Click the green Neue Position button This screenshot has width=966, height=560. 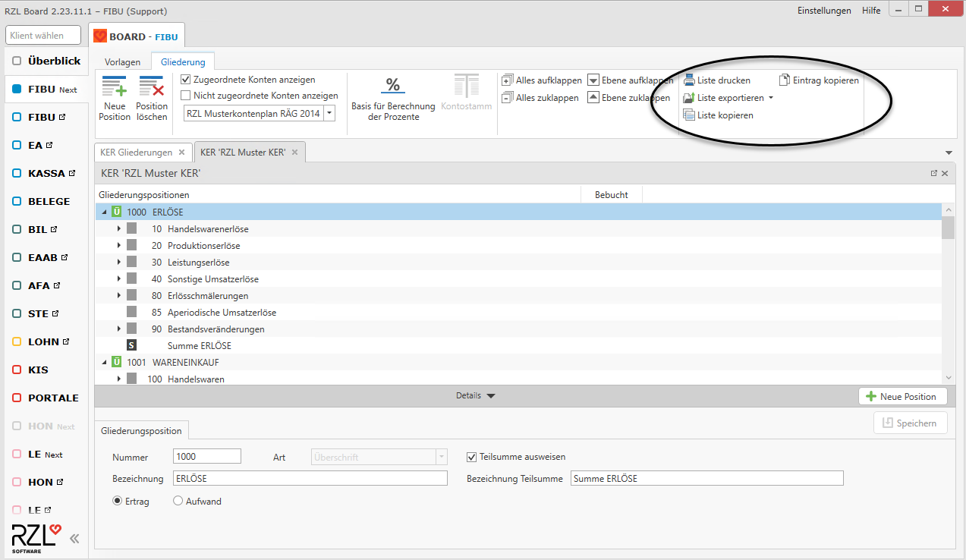point(902,396)
